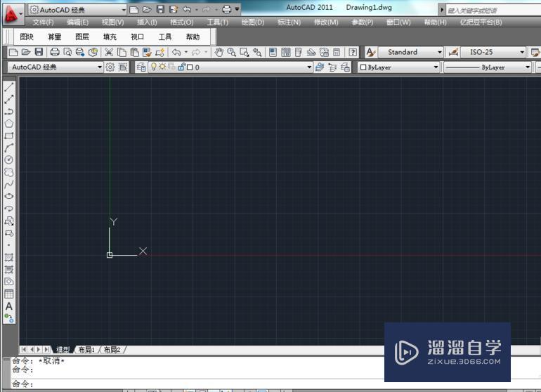Select the Insert Block tool
Viewport: 541px width, 392px height.
tap(9, 221)
